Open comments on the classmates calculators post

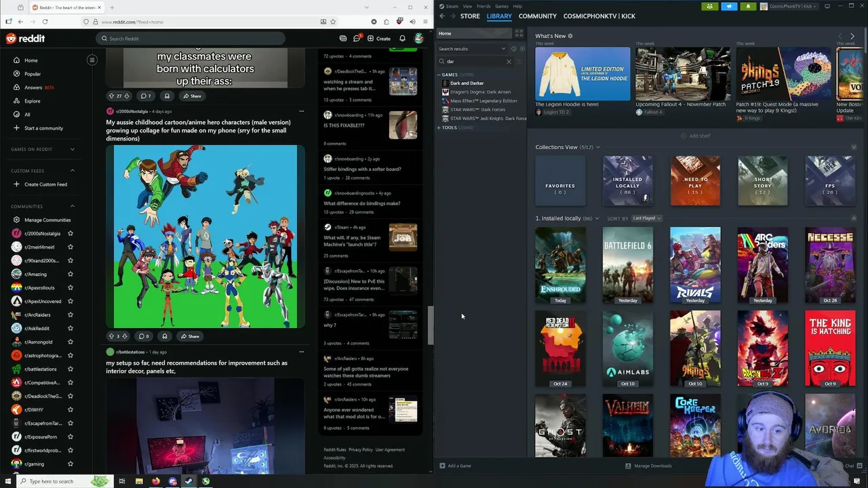145,96
